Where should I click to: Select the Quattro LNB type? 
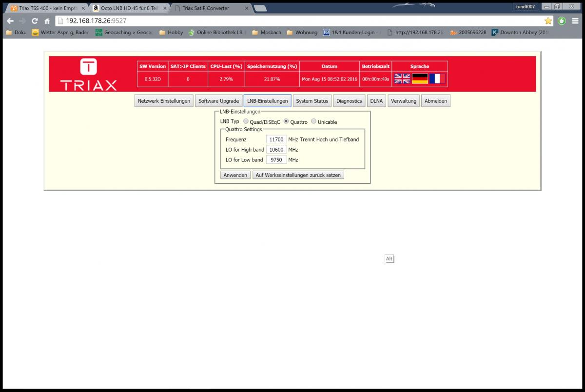286,121
